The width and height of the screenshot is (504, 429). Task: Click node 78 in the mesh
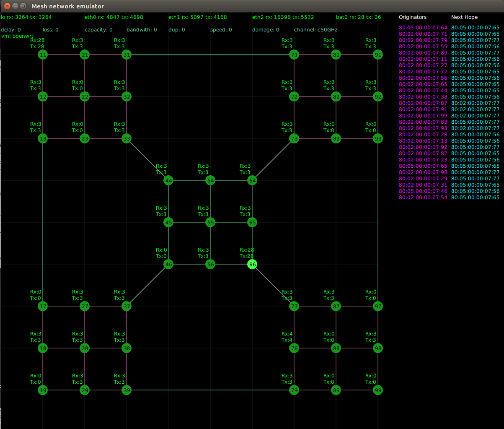tap(294, 348)
